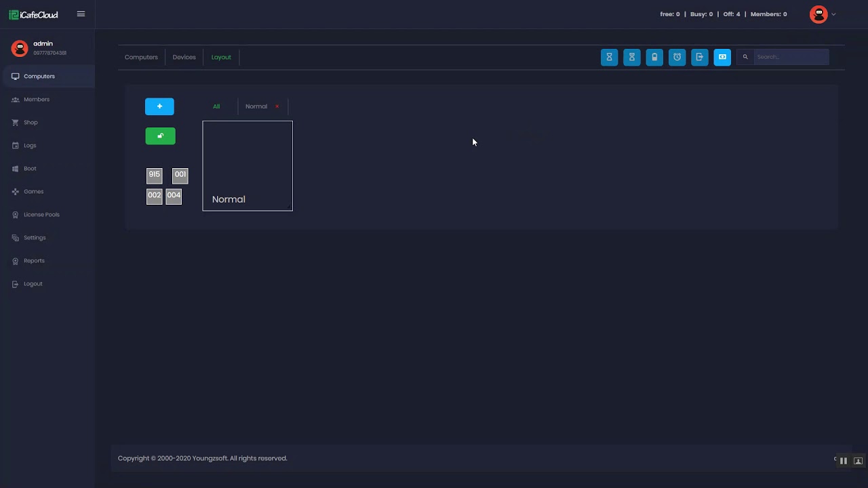
Task: Expand the user dropdown chevron at top right
Action: point(833,14)
